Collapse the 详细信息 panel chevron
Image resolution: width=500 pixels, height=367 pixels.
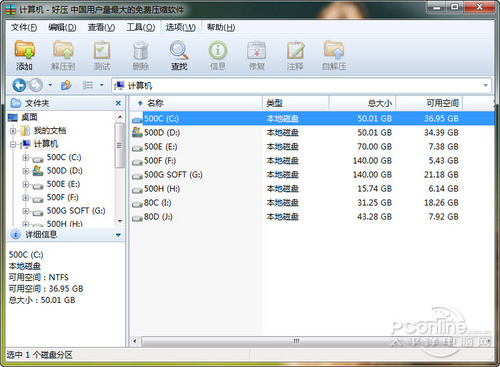tap(118, 235)
